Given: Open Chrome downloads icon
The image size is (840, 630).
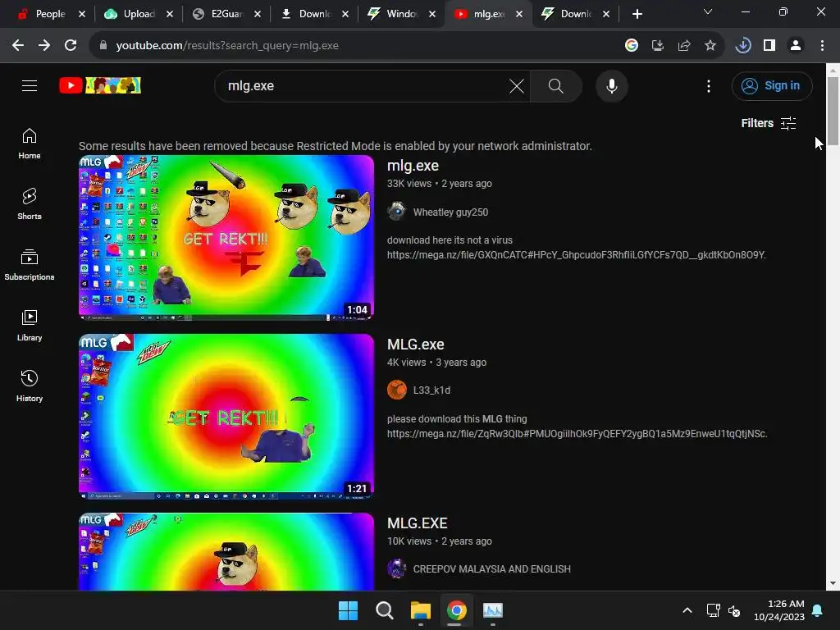Looking at the screenshot, I should (743, 46).
